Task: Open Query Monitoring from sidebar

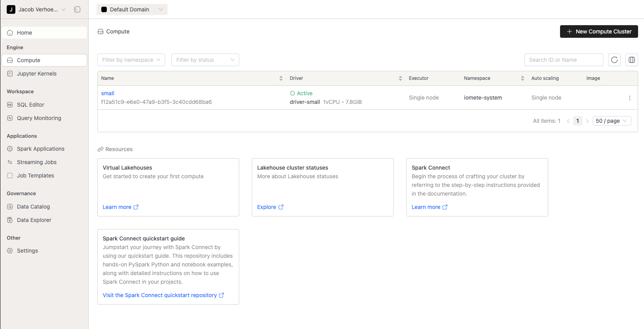Action: pyautogui.click(x=39, y=118)
